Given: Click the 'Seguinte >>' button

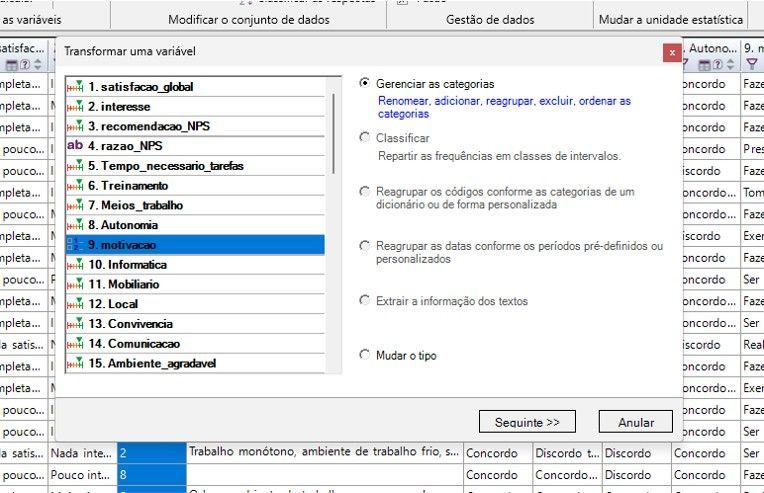Looking at the screenshot, I should pyautogui.click(x=527, y=421).
